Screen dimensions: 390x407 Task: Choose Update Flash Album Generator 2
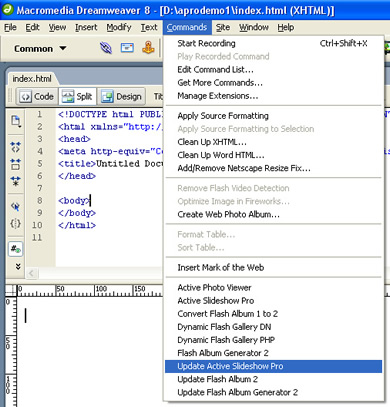coord(273,392)
